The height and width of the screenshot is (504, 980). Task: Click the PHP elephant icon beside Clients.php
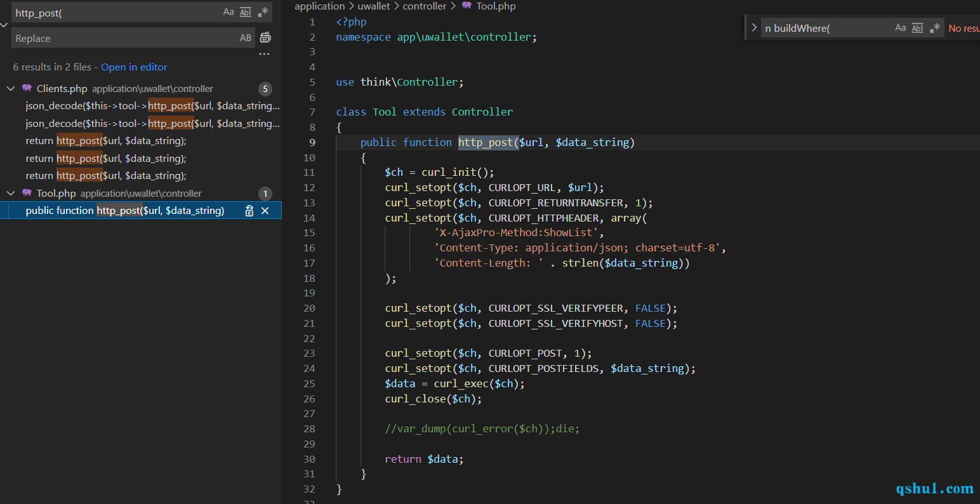click(x=27, y=88)
